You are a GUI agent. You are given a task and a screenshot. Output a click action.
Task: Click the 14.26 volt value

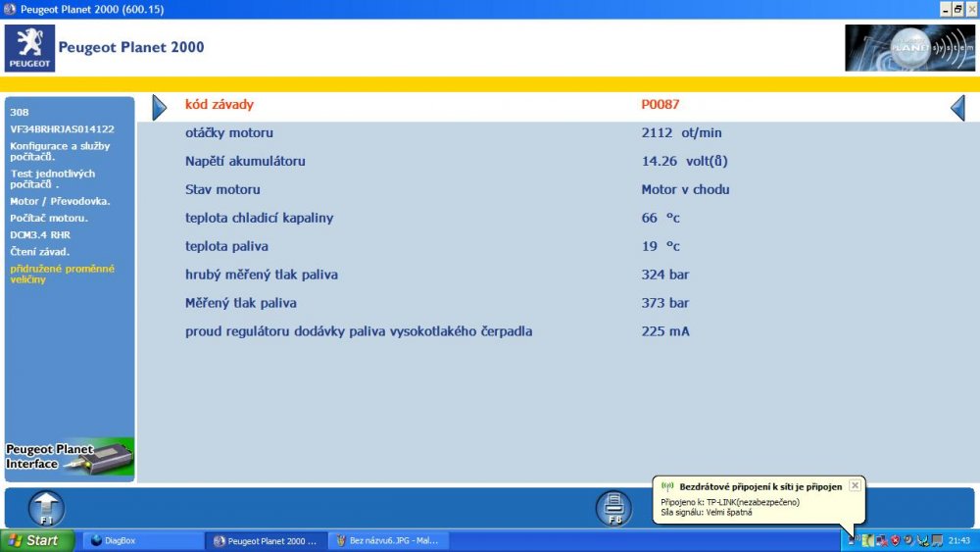684,161
